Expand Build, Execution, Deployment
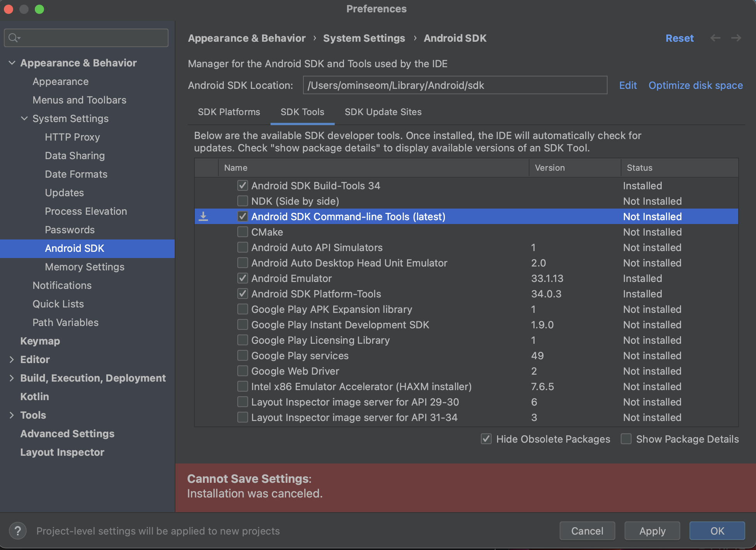The height and width of the screenshot is (550, 756). coord(11,378)
